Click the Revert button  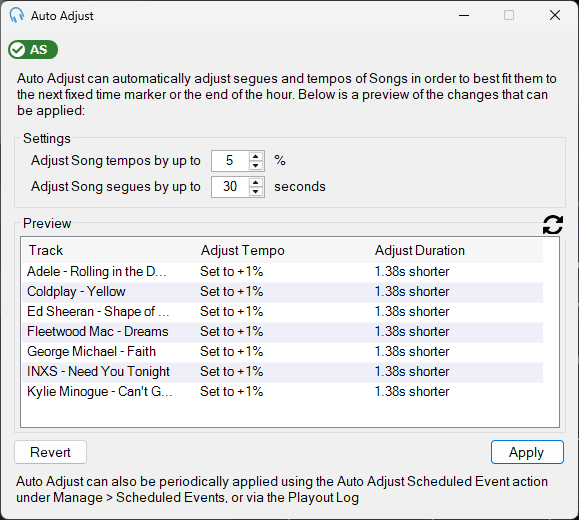(51, 452)
